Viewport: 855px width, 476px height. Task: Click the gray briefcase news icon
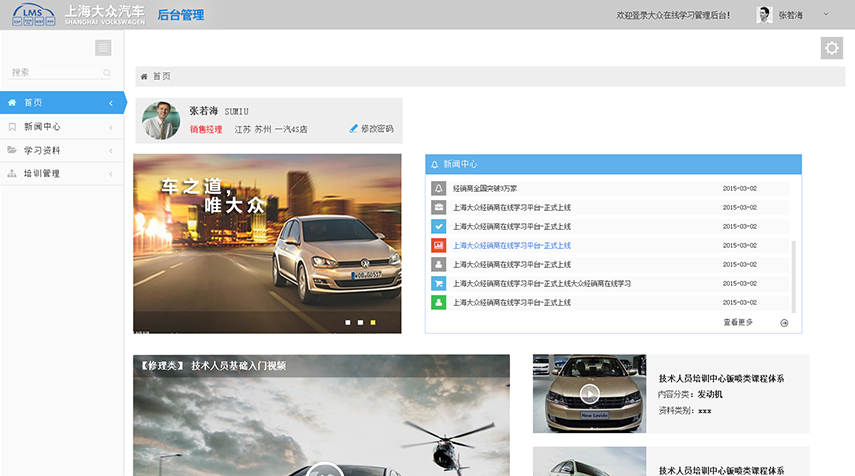tap(438, 207)
